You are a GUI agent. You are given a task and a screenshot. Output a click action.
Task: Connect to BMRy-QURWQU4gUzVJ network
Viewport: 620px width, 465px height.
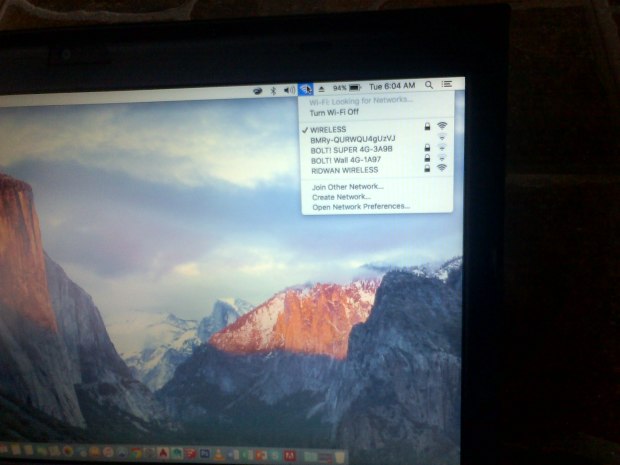click(353, 140)
